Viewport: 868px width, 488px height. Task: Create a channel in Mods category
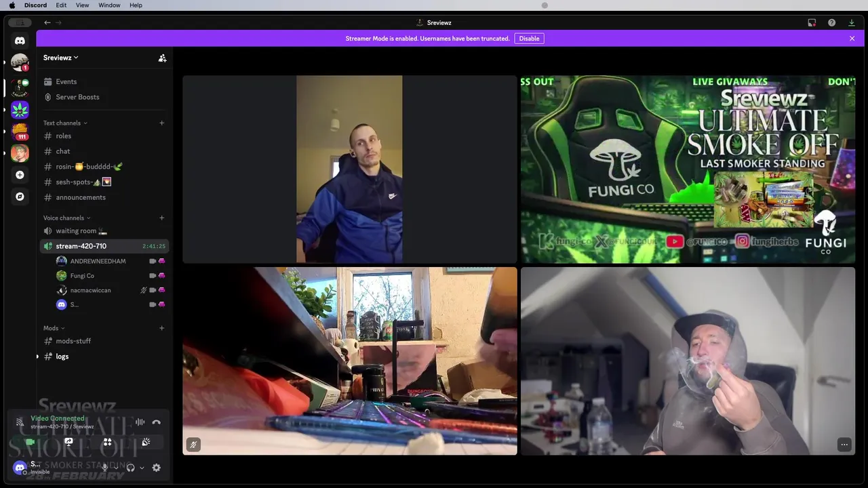pyautogui.click(x=161, y=328)
